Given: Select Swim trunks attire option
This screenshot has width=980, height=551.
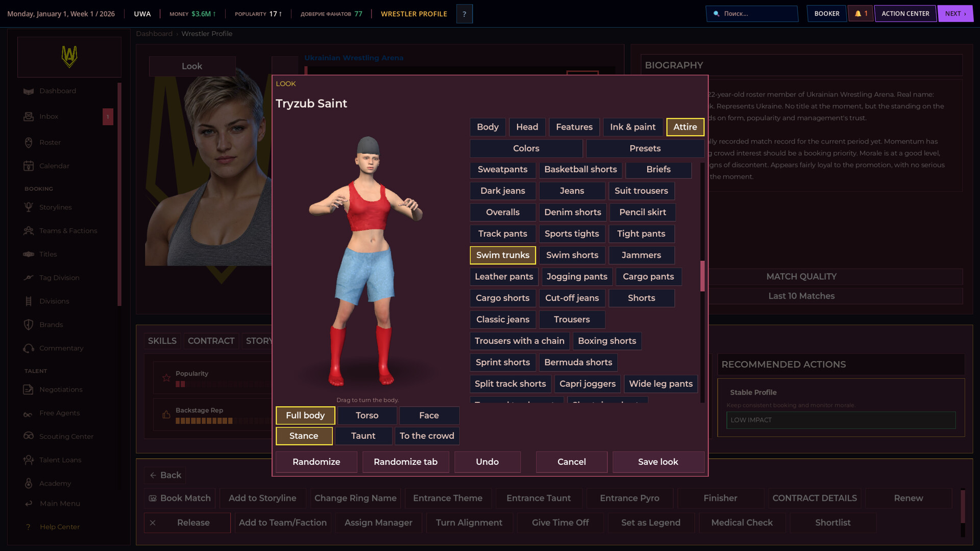Looking at the screenshot, I should [503, 255].
